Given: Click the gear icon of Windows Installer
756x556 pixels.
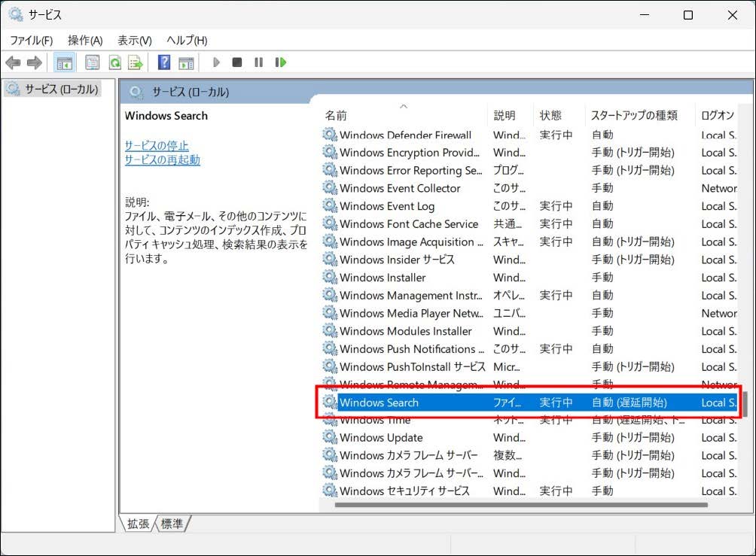Looking at the screenshot, I should click(330, 277).
